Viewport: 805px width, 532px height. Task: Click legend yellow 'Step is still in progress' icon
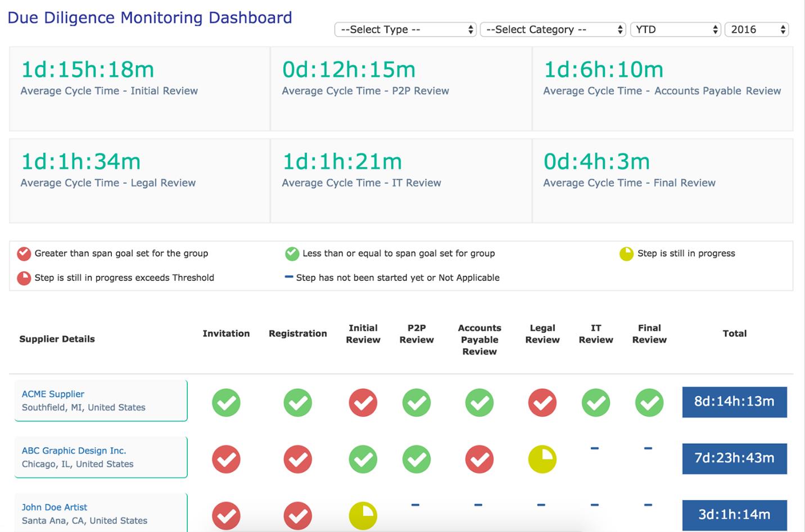pyautogui.click(x=626, y=254)
